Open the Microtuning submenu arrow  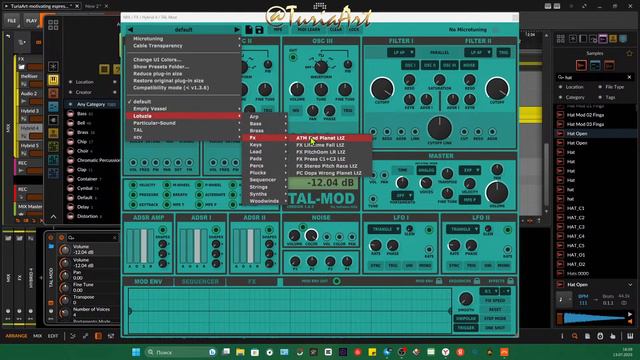[x=239, y=38]
